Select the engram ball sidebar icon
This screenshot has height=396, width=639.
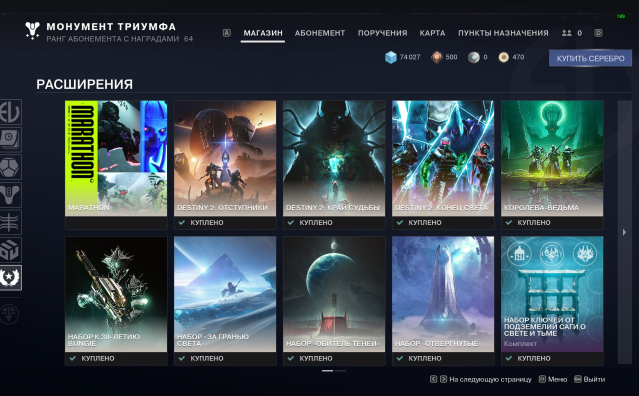[x=10, y=167]
